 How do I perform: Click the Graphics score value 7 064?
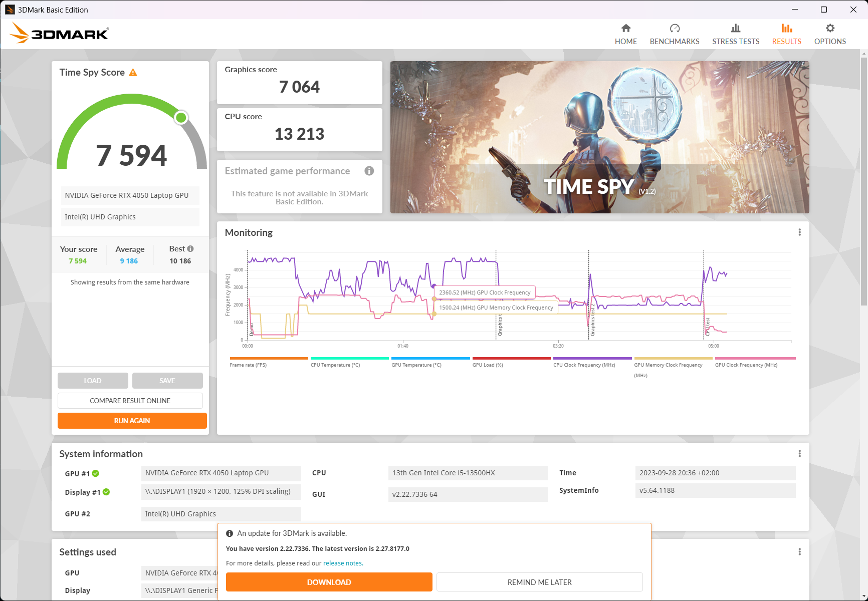point(299,87)
